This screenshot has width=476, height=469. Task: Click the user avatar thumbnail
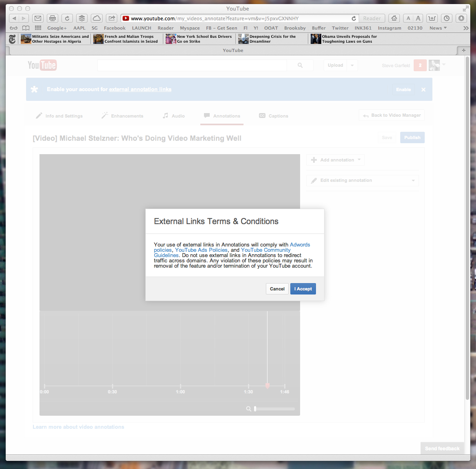click(434, 65)
